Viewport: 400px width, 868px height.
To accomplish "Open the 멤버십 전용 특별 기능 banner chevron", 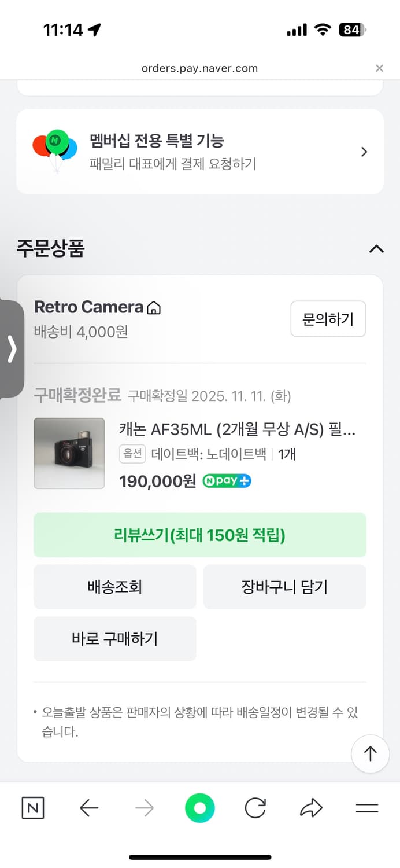I will [x=364, y=152].
